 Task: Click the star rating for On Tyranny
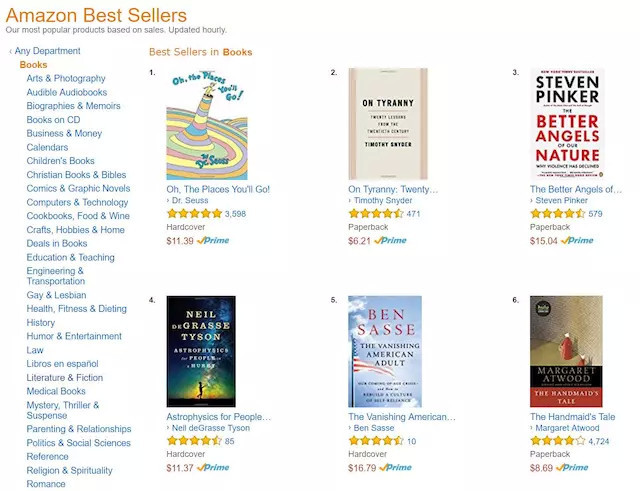tap(375, 213)
